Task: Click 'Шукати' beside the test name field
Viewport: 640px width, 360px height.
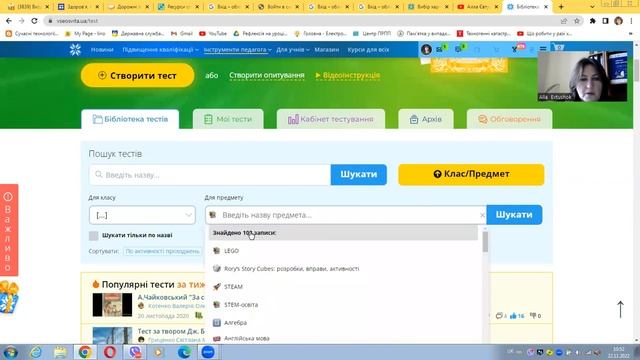Action: click(359, 174)
